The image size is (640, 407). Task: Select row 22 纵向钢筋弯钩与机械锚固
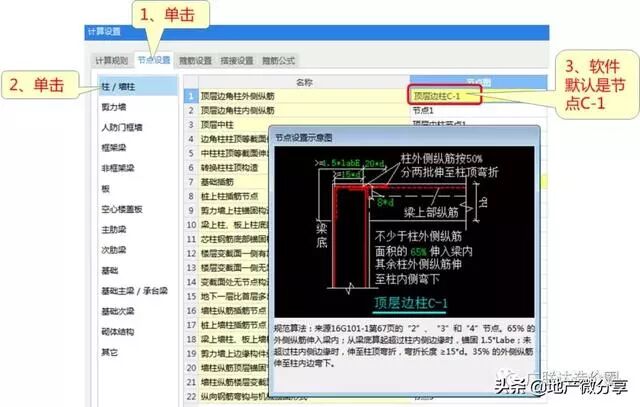coord(233,396)
